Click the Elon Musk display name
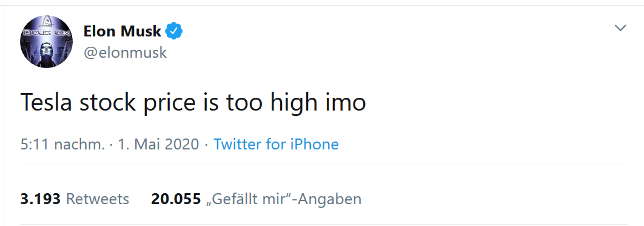Screen dimensions: 644x226 click(122, 31)
